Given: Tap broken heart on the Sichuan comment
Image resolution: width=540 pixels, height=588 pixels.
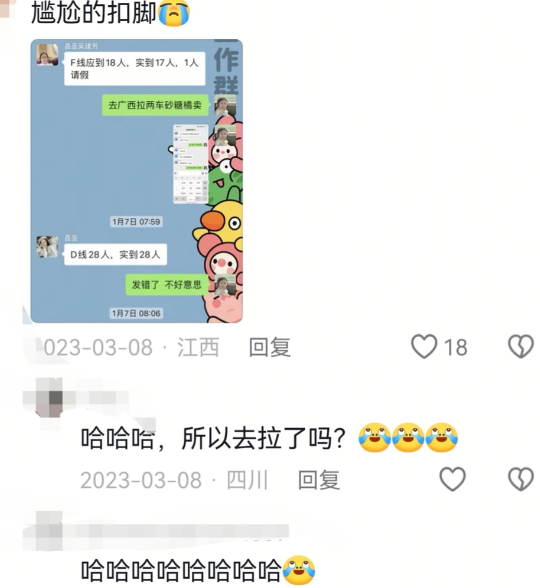Looking at the screenshot, I should [x=521, y=479].
